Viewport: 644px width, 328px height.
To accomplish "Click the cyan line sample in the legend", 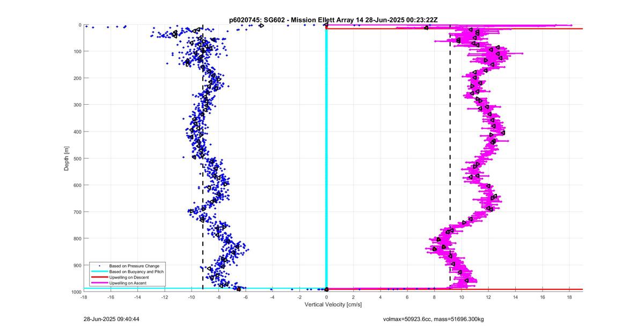I will pos(99,272).
